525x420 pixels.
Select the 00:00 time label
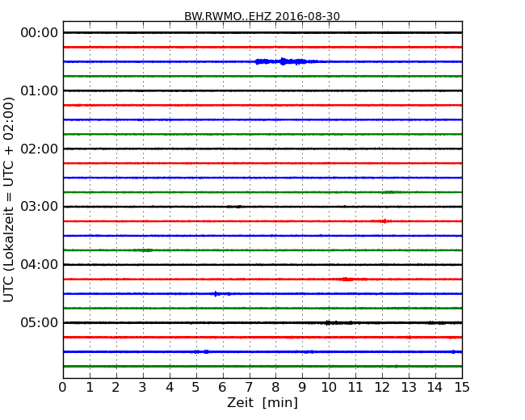point(40,33)
